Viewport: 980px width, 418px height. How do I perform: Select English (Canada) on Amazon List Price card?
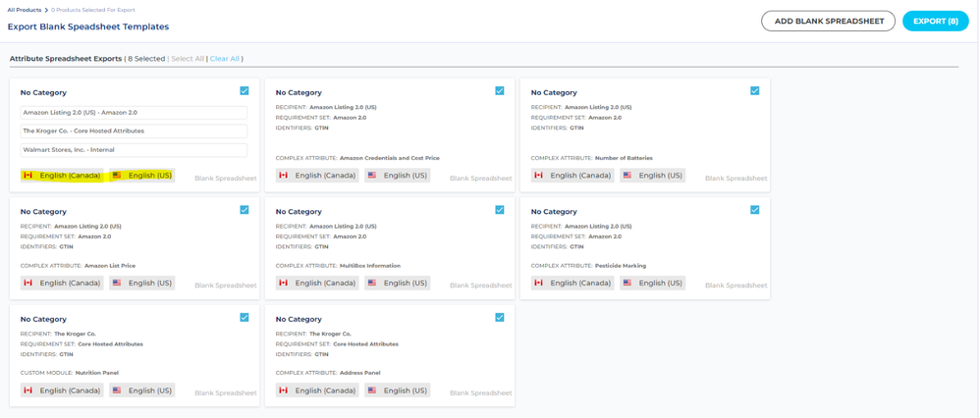tap(62, 283)
